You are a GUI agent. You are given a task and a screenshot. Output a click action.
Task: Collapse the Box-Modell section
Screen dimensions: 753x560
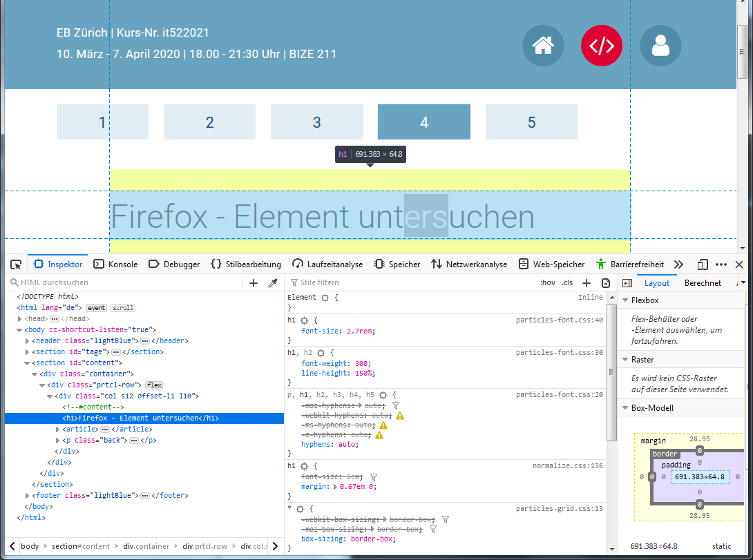pos(625,408)
